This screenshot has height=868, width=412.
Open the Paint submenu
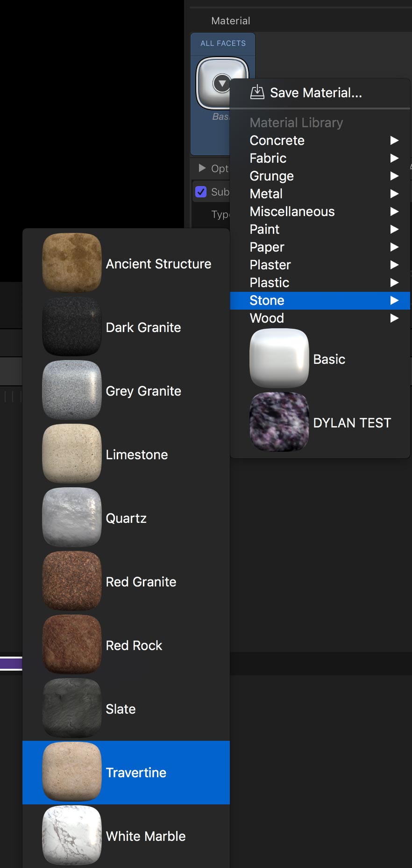click(320, 229)
